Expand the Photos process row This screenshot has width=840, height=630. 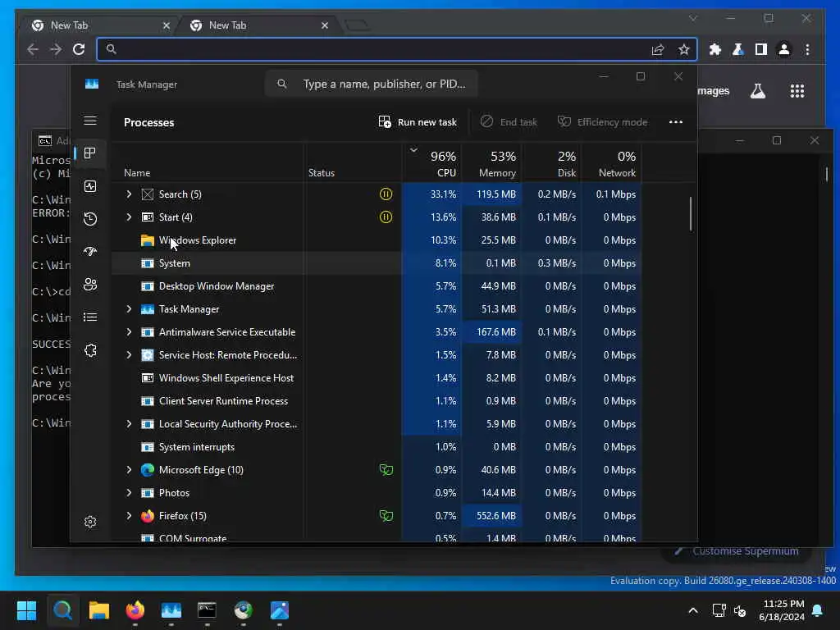click(129, 493)
